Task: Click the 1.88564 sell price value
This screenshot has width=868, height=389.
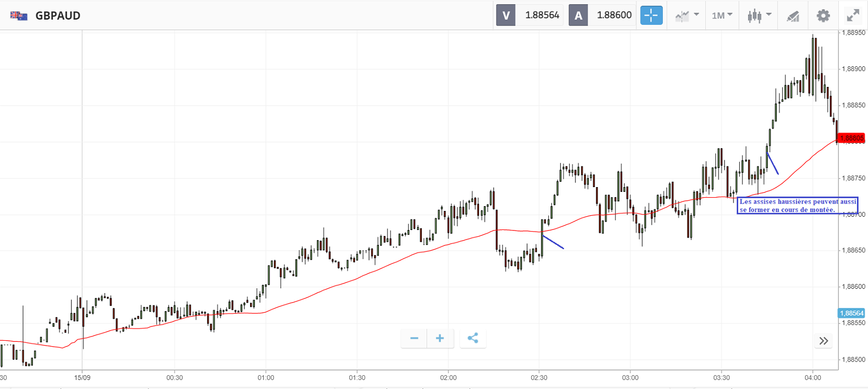Action: coord(542,15)
